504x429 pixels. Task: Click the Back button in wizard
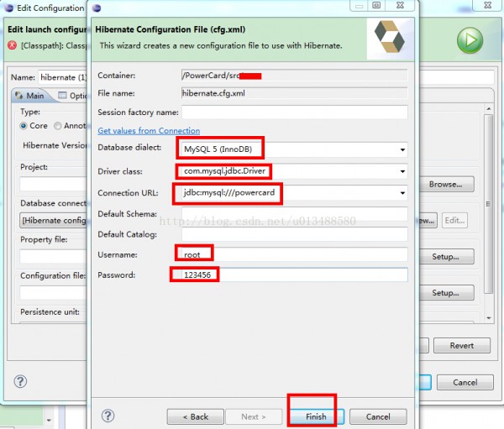point(196,416)
